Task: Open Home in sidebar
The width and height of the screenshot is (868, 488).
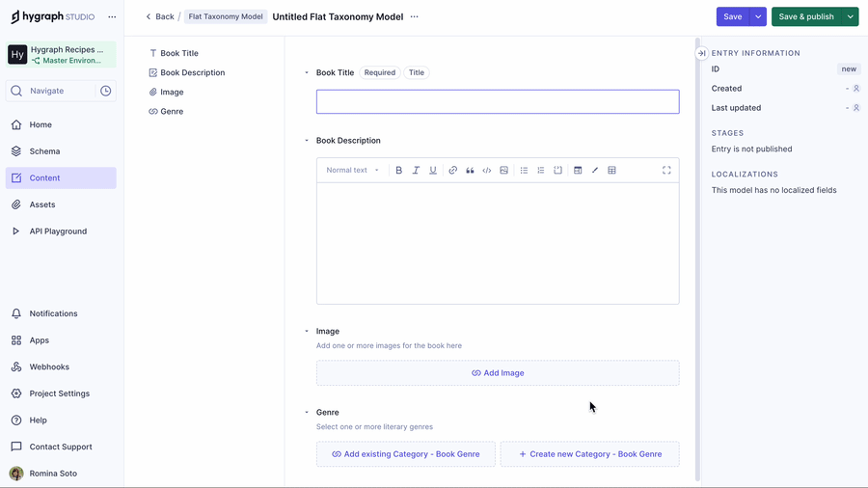Action: tap(61, 124)
